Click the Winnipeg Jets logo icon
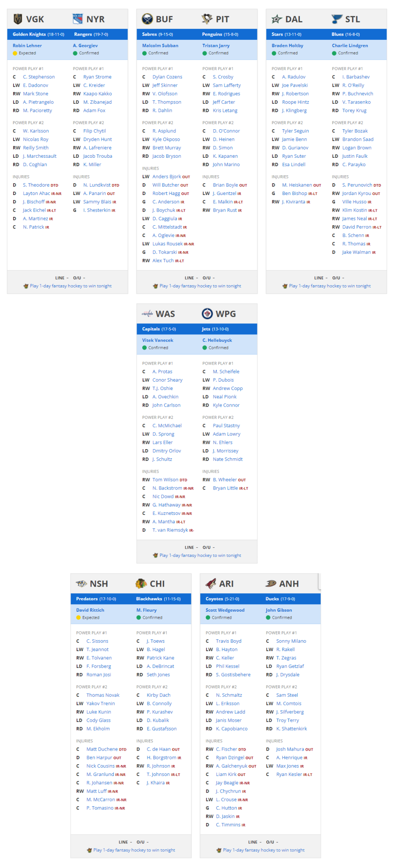This screenshot has width=394, height=868. tap(207, 314)
